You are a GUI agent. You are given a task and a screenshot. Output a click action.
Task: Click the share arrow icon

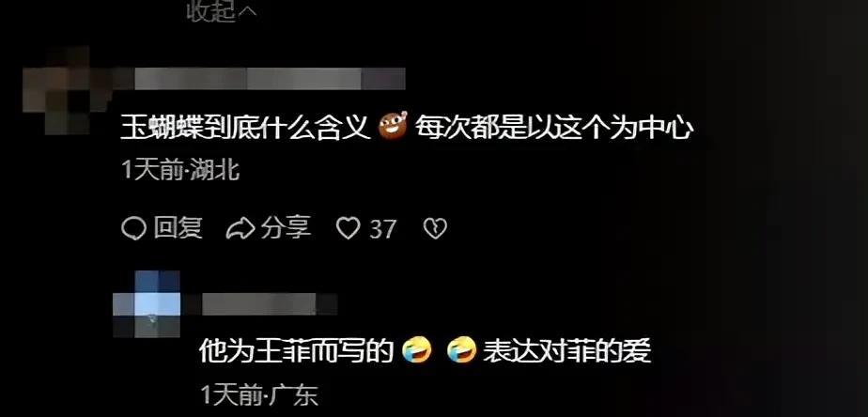[240, 229]
